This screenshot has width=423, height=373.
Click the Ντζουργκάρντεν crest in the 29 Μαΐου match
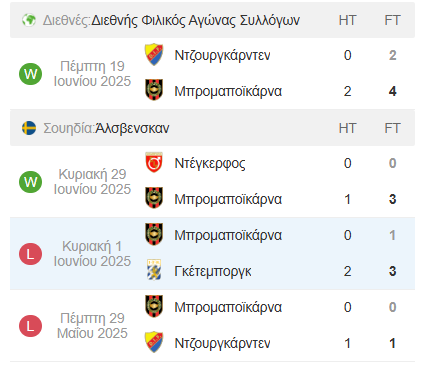pos(154,342)
